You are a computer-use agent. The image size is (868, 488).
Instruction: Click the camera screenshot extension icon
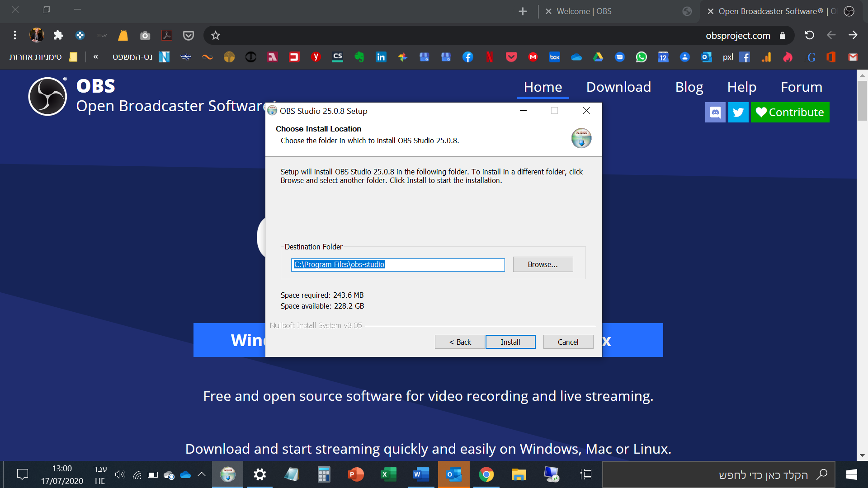click(145, 35)
